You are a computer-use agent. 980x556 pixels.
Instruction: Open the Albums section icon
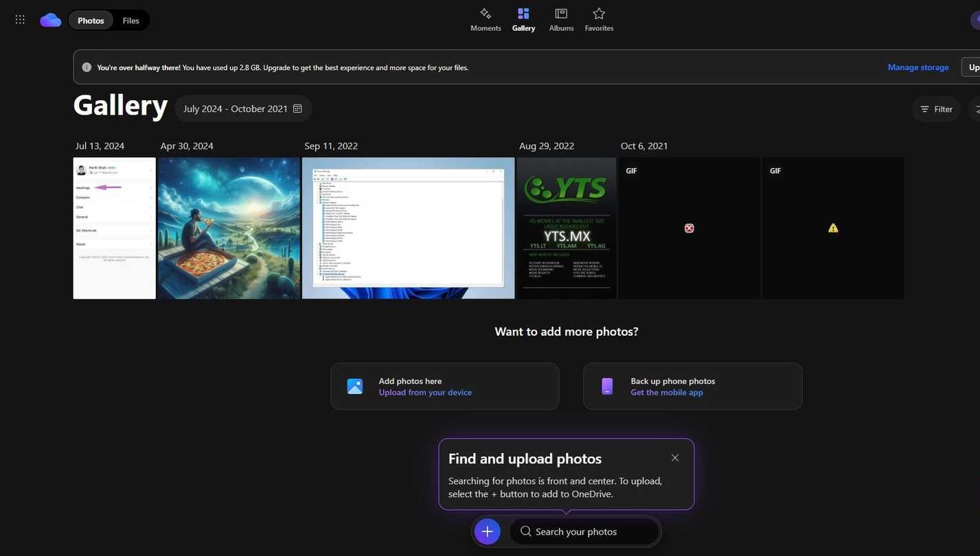click(x=556, y=12)
